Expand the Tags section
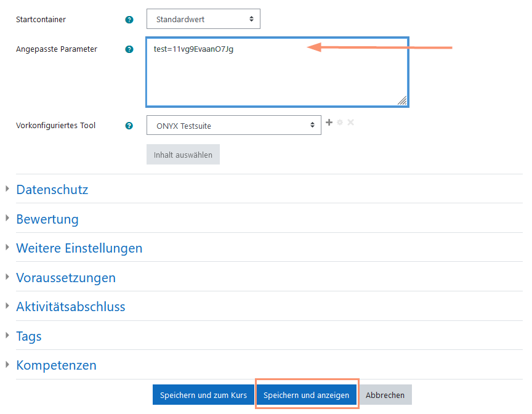532x414 pixels. [x=28, y=336]
